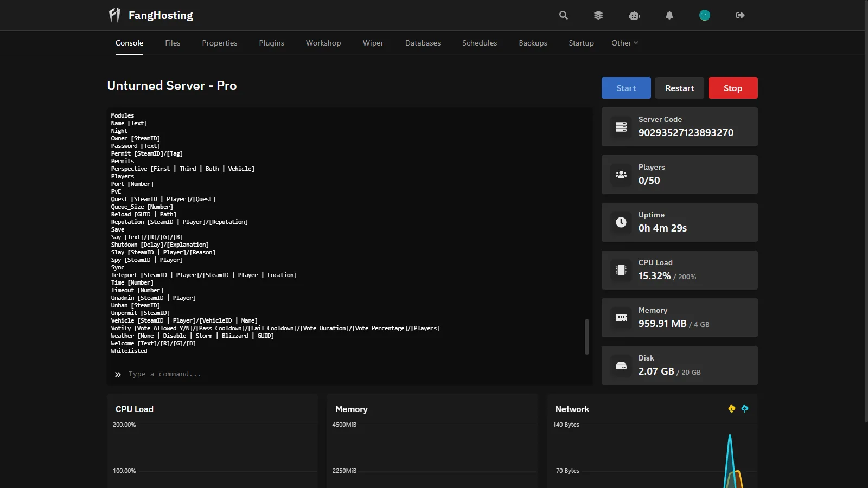Viewport: 868px width, 488px height.
Task: Click the Uptime 0h 4m 29s value
Action: [662, 228]
